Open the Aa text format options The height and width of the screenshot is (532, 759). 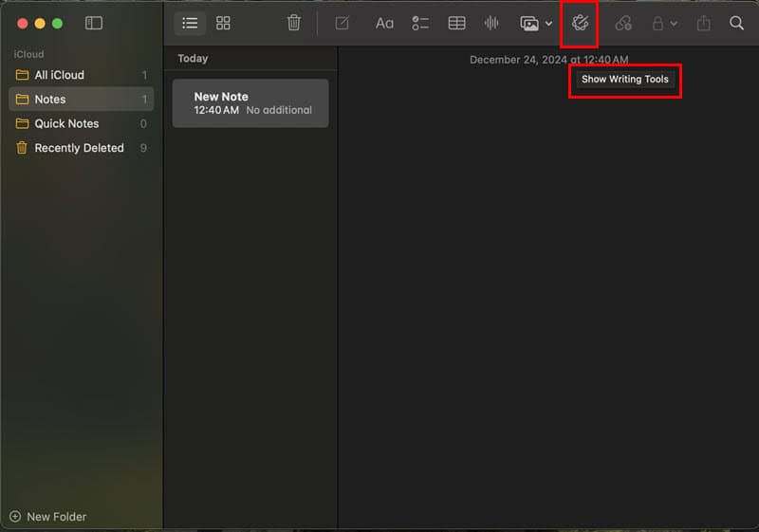point(384,23)
